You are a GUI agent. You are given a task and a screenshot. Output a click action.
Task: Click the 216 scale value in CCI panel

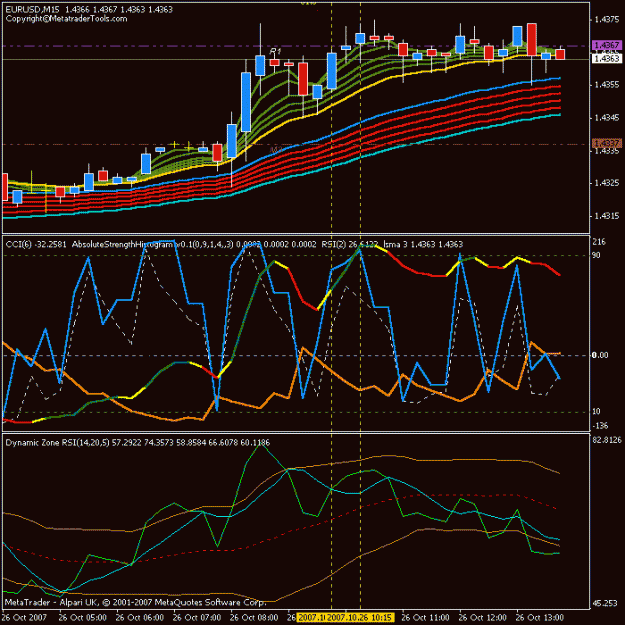[x=599, y=242]
